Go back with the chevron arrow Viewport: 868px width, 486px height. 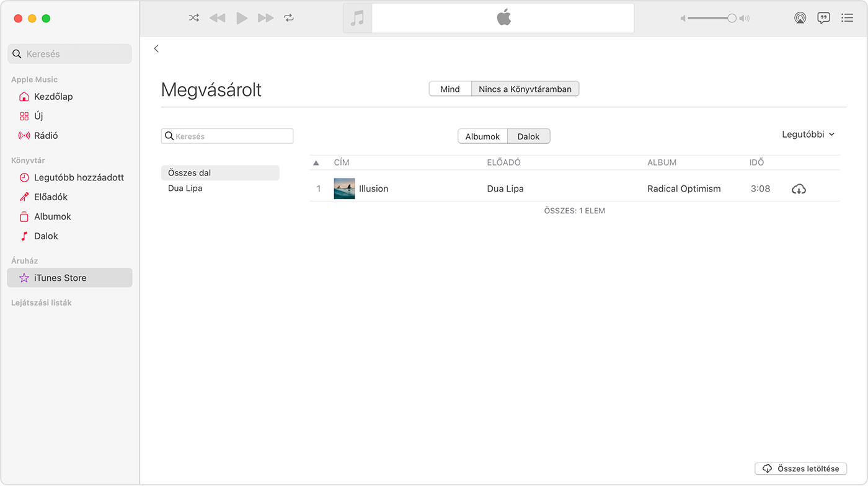tap(156, 48)
